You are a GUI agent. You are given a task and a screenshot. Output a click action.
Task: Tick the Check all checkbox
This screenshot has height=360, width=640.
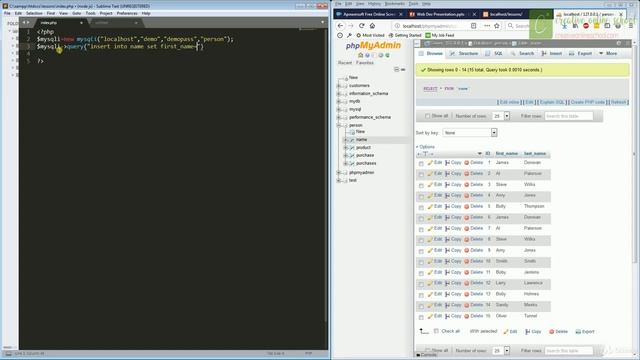click(436, 331)
